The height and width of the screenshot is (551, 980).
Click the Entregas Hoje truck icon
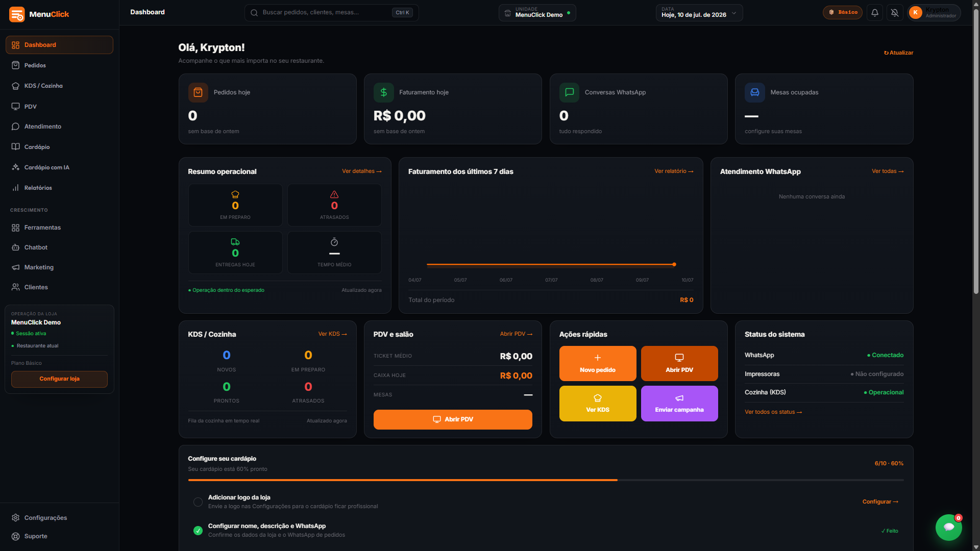coord(235,242)
